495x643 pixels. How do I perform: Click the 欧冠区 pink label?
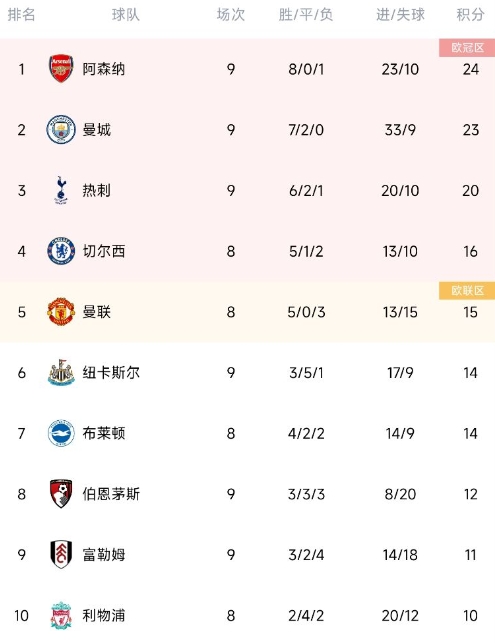[x=467, y=48]
